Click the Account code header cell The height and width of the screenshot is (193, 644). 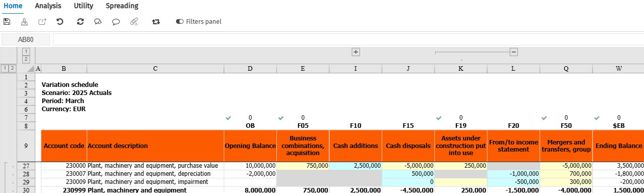click(x=64, y=146)
